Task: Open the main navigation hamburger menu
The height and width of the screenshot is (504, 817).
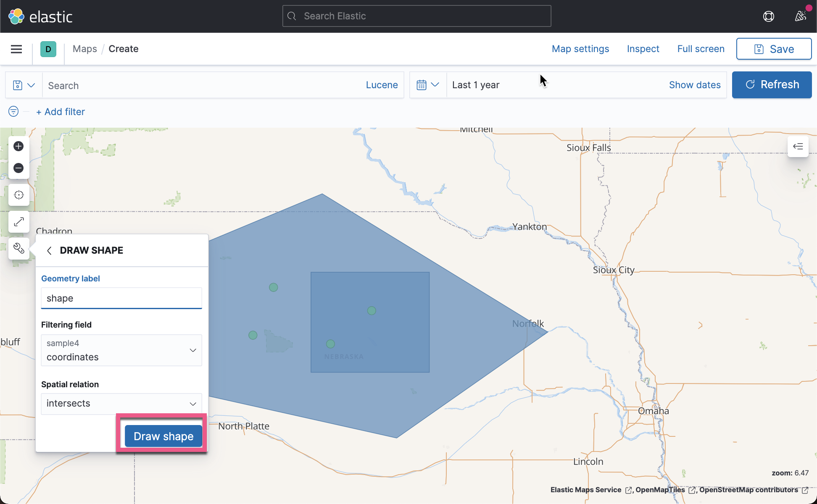Action: (x=16, y=49)
